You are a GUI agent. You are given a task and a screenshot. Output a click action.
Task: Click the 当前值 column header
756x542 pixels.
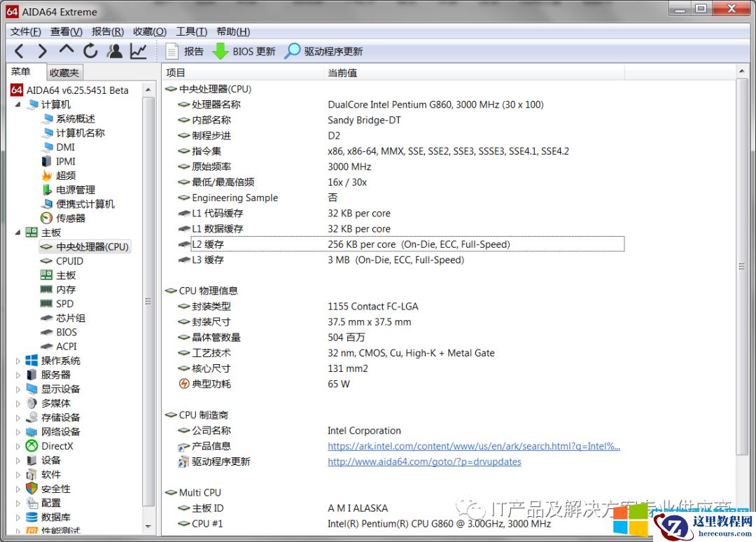coord(342,73)
